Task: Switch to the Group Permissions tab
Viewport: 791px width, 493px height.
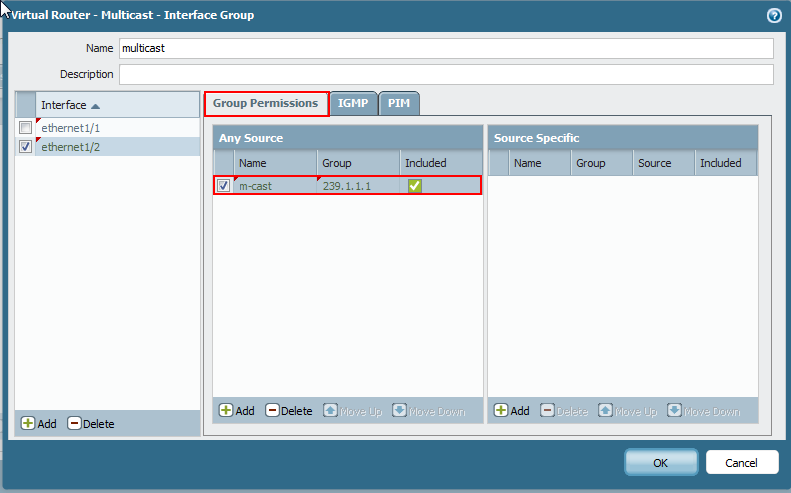Action: point(266,103)
